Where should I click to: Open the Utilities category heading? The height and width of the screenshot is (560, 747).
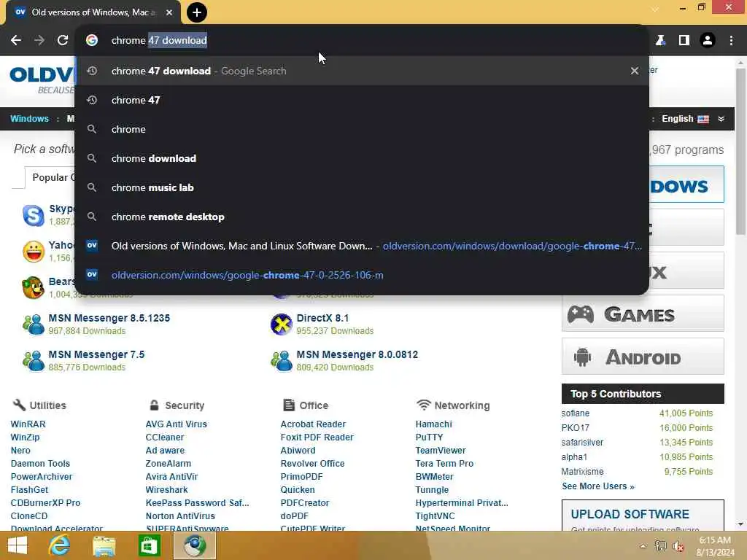(x=47, y=405)
